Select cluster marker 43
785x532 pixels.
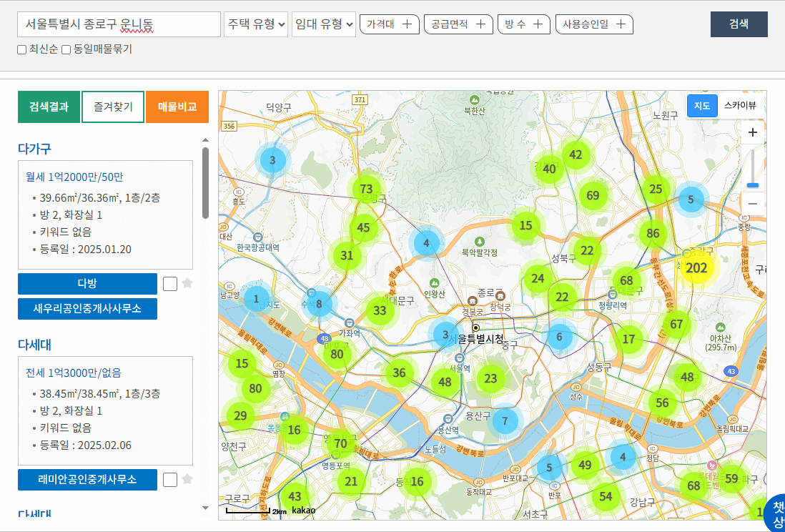click(295, 496)
